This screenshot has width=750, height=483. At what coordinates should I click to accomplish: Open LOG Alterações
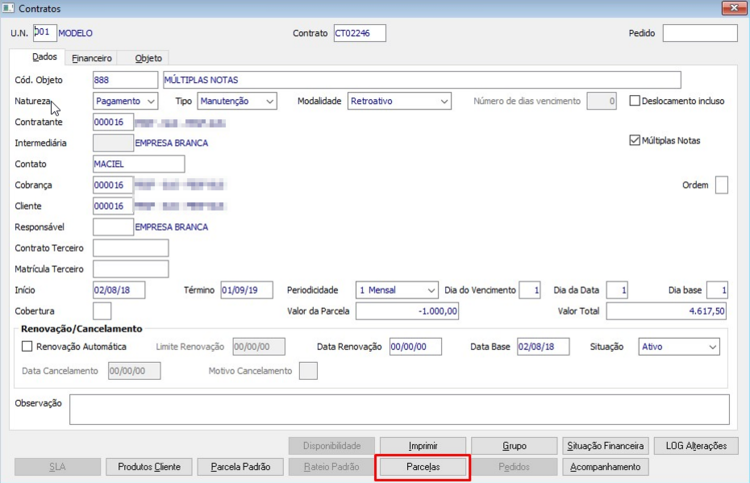pos(696,446)
